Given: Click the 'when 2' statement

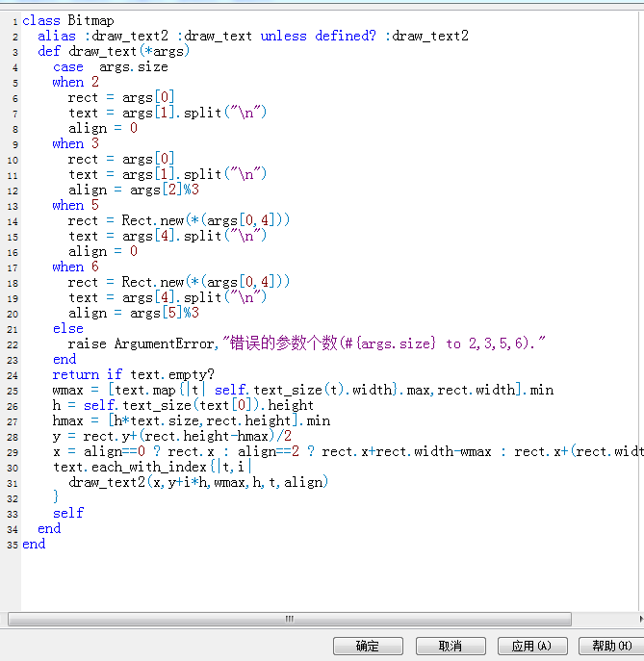Looking at the screenshot, I should click(75, 82).
